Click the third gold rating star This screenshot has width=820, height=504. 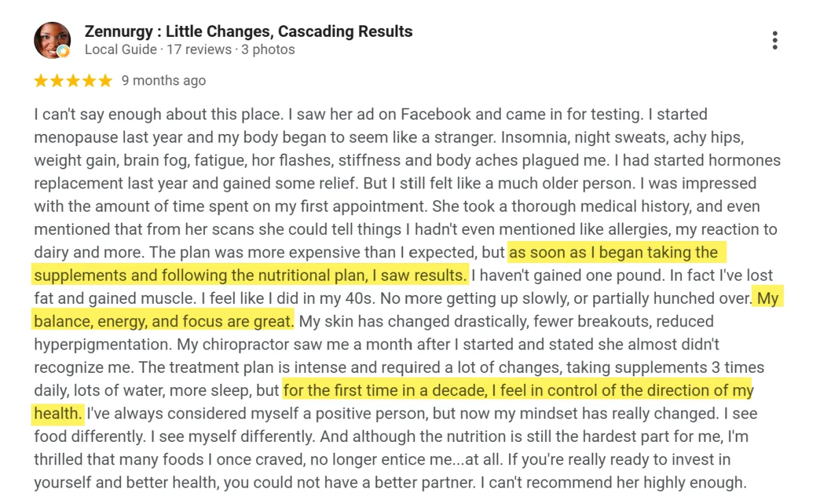tap(73, 81)
